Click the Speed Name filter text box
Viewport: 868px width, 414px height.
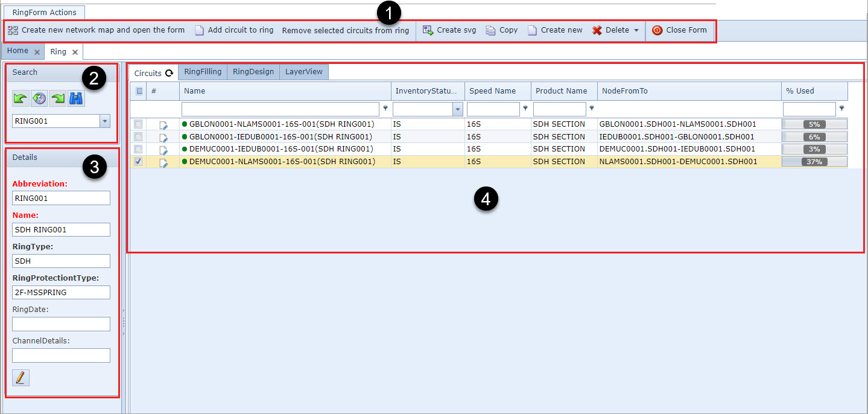493,109
